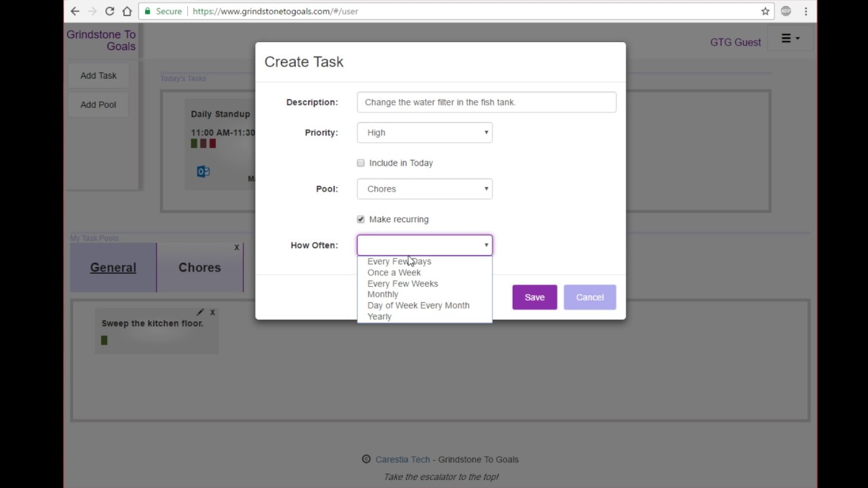Save the new task

click(x=534, y=297)
